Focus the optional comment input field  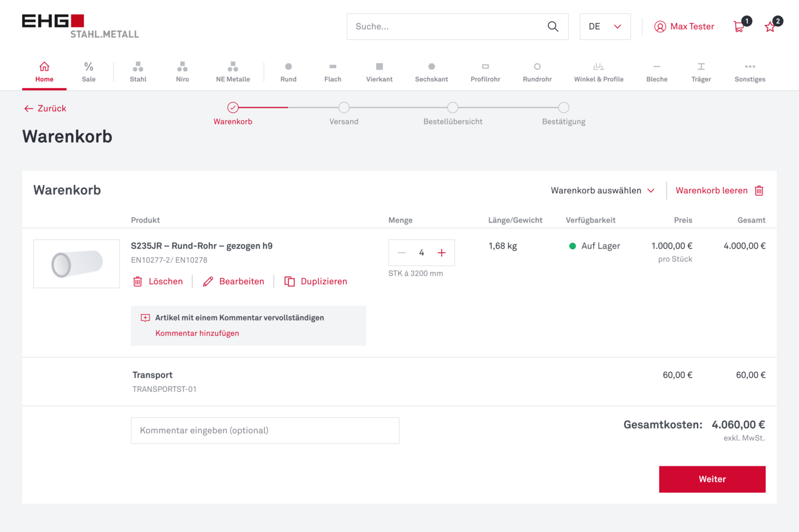click(265, 431)
